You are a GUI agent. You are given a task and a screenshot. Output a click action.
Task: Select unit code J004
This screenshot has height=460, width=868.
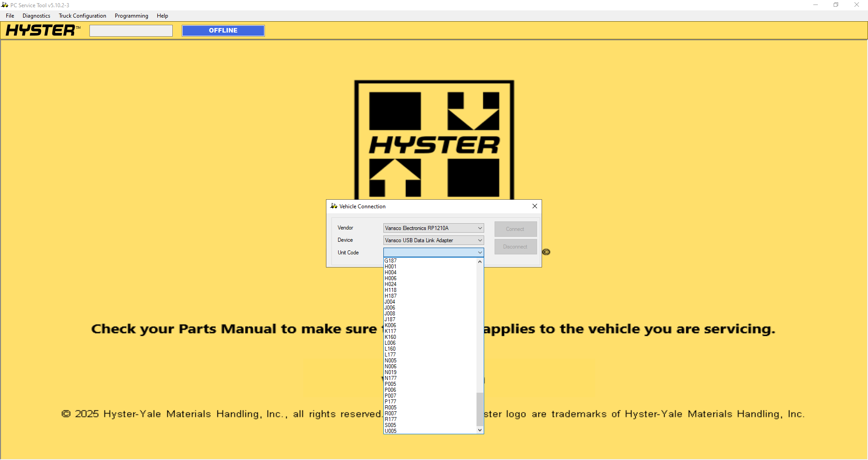click(x=430, y=302)
